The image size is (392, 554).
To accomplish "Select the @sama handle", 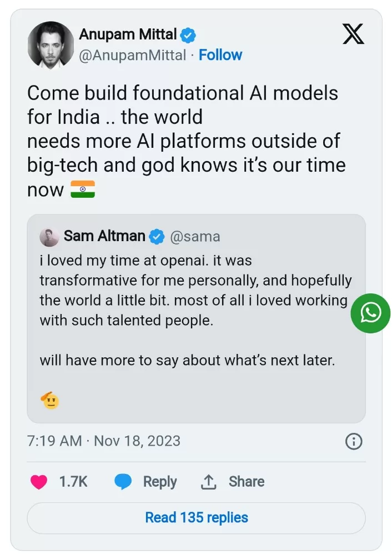I will [x=195, y=237].
